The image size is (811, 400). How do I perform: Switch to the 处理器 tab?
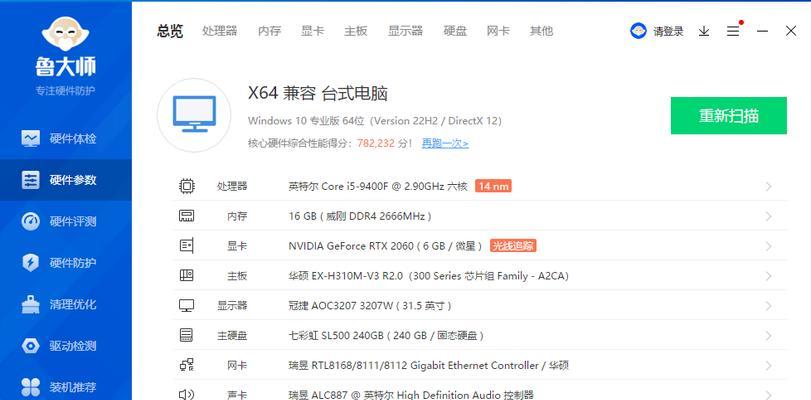coord(220,31)
